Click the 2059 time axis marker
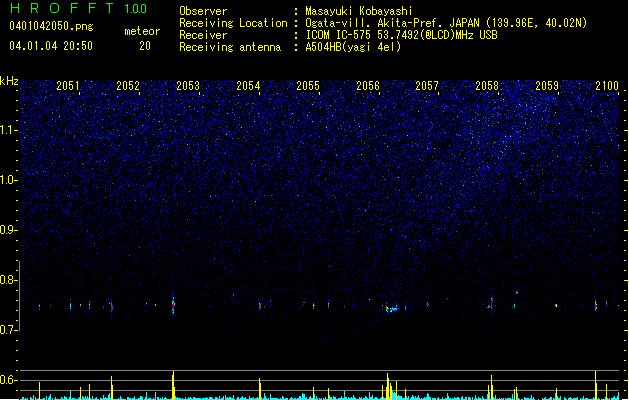Viewport: 629px width, 400px height. point(547,86)
